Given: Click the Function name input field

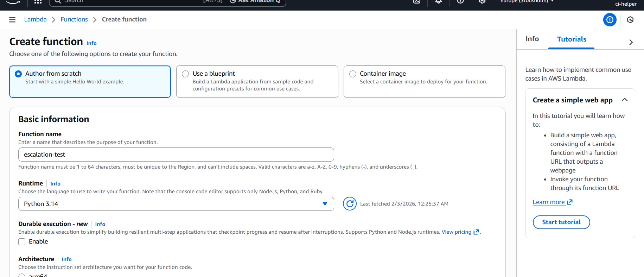Looking at the screenshot, I should tap(176, 155).
